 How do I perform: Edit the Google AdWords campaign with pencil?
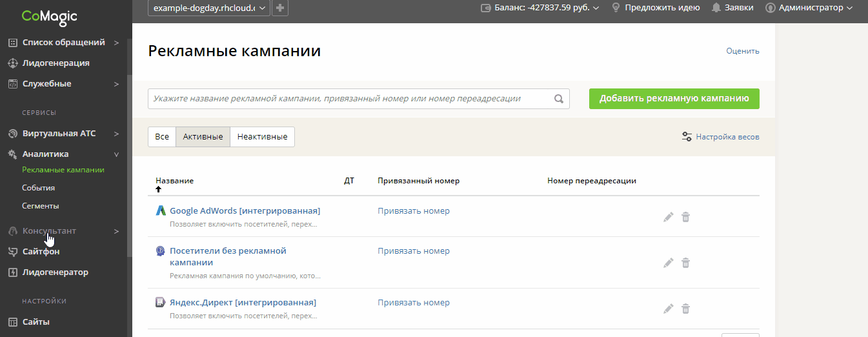(669, 217)
